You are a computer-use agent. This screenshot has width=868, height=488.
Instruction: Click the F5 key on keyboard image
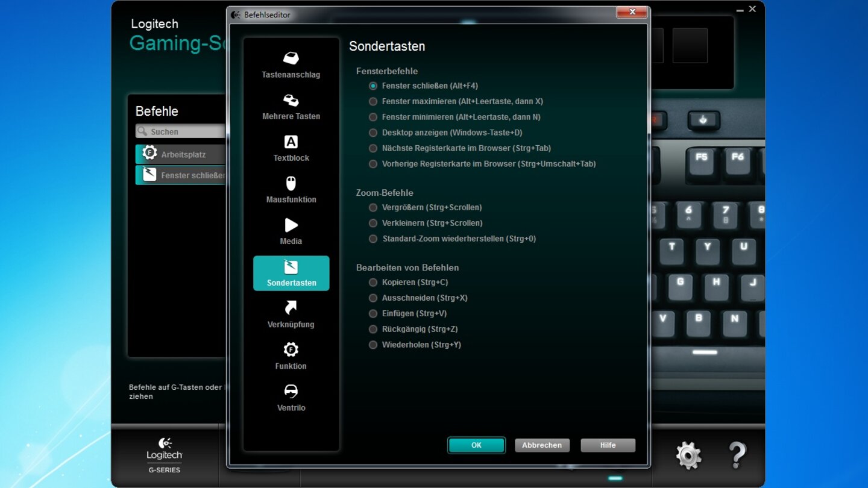[x=702, y=162]
